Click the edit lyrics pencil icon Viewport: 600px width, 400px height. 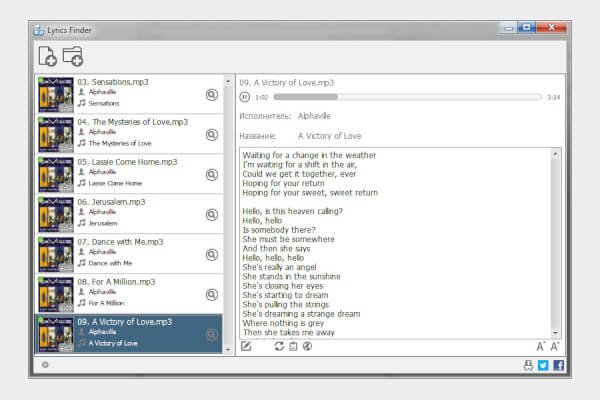246,346
